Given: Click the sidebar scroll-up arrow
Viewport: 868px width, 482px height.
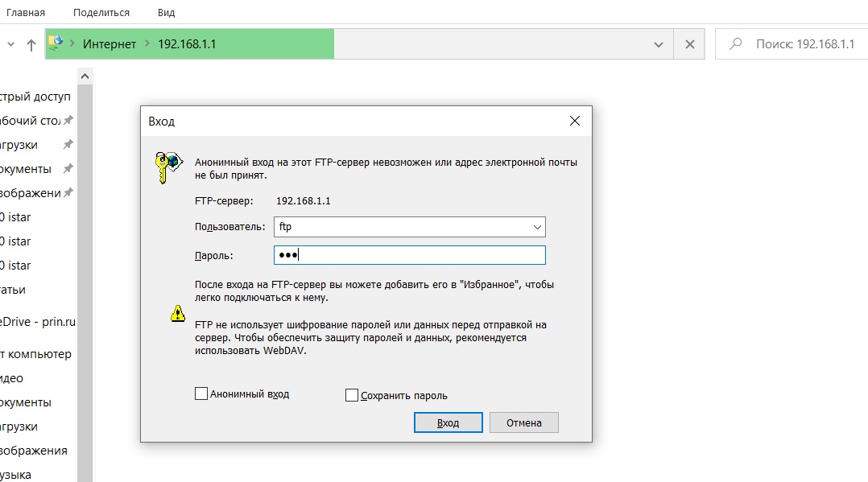Looking at the screenshot, I should pyautogui.click(x=85, y=76).
